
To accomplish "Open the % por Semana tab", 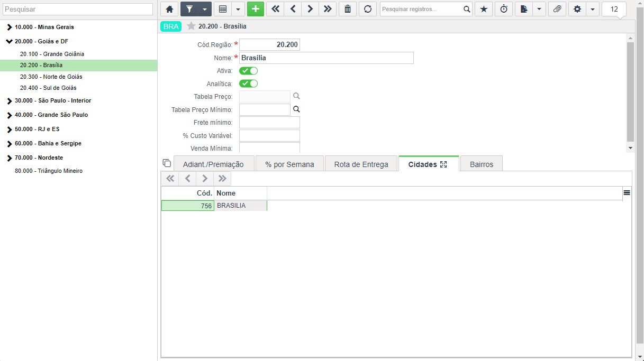I will (289, 164).
